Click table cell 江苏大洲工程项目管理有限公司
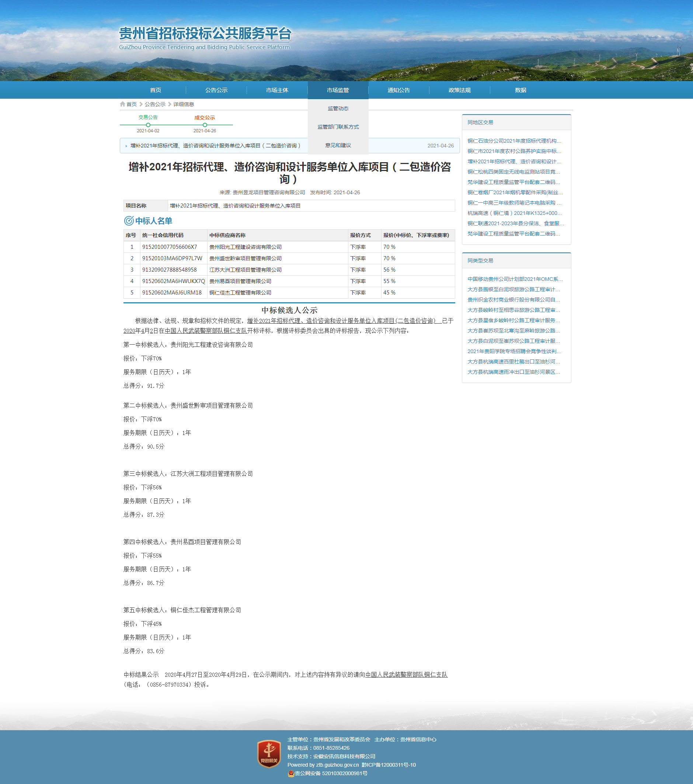693x784 pixels. (x=277, y=270)
